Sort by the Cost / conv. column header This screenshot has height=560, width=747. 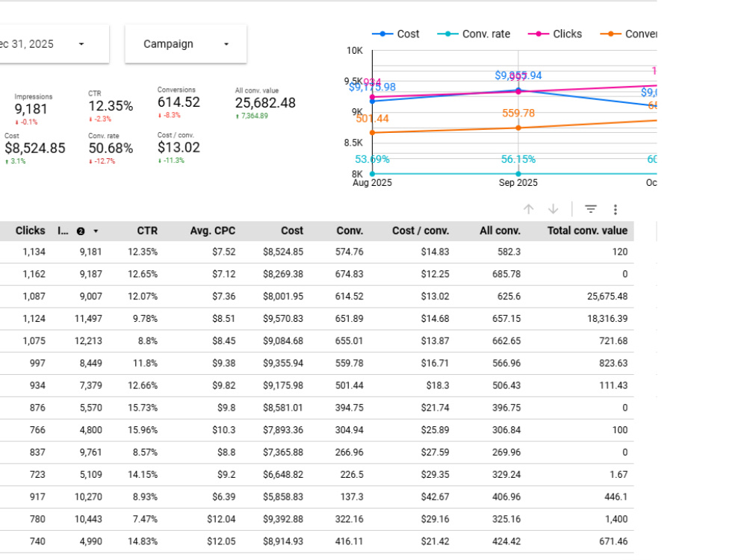420,231
